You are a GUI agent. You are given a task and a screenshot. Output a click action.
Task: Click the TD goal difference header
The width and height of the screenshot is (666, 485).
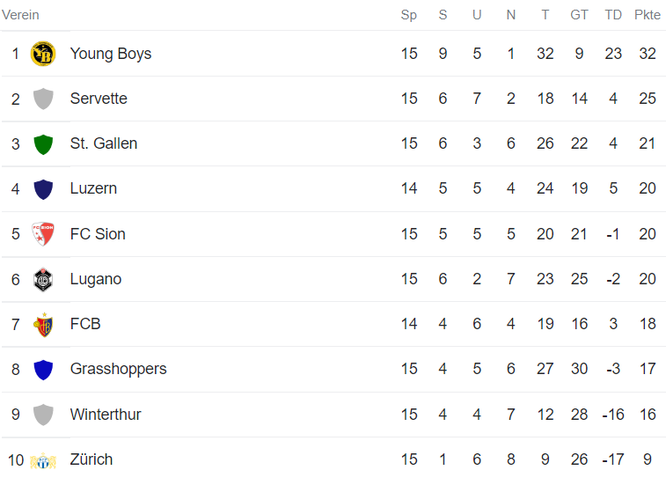[x=613, y=15]
